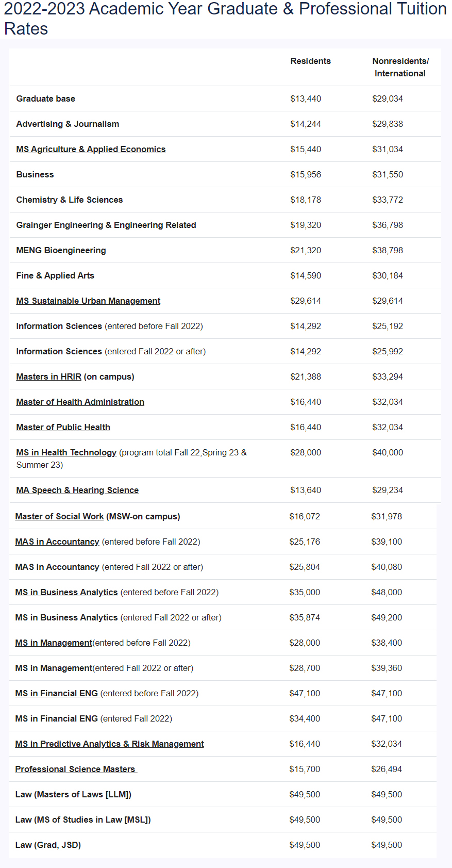The width and height of the screenshot is (452, 868).
Task: Follow the MS in Management link
Action: click(54, 643)
